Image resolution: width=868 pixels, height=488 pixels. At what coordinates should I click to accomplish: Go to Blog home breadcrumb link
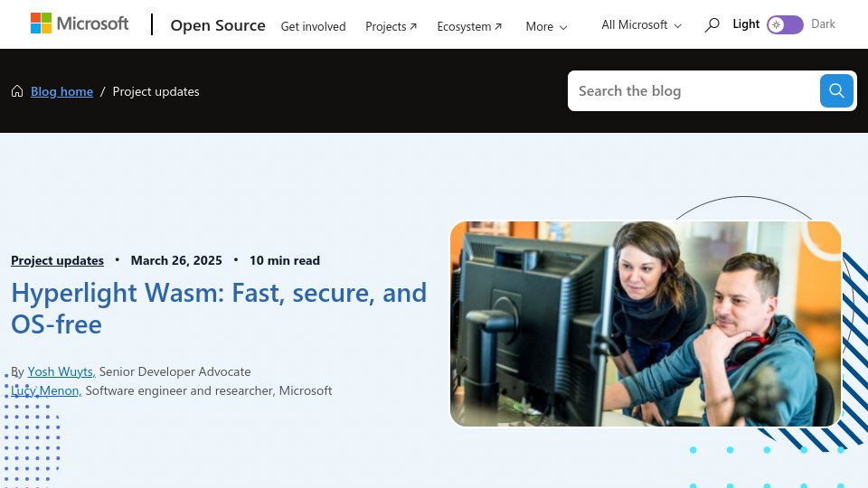62,91
